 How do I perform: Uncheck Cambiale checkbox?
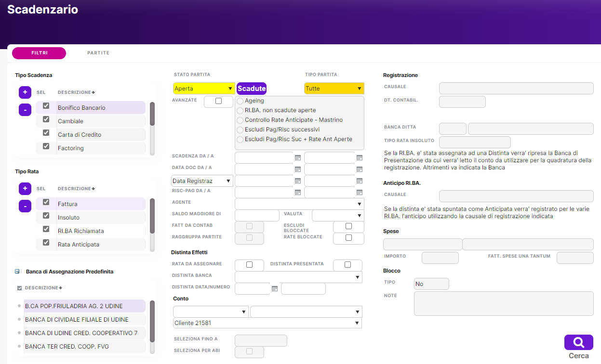(x=46, y=119)
